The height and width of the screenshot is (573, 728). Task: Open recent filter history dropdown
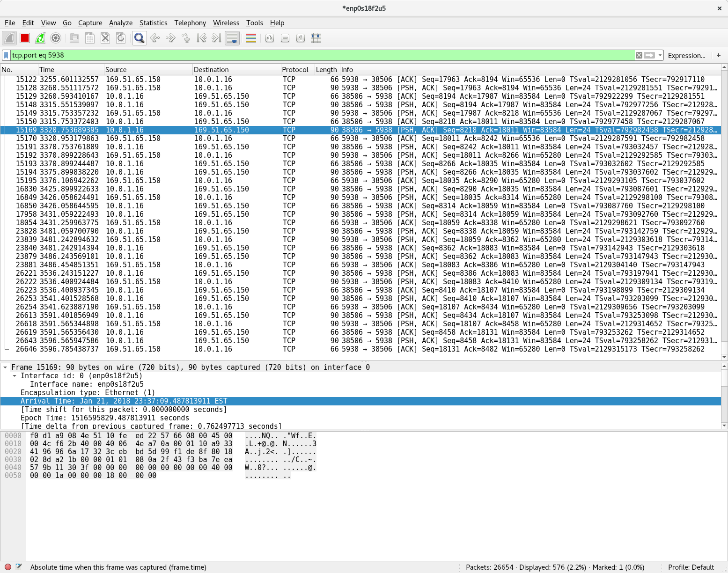click(x=660, y=55)
